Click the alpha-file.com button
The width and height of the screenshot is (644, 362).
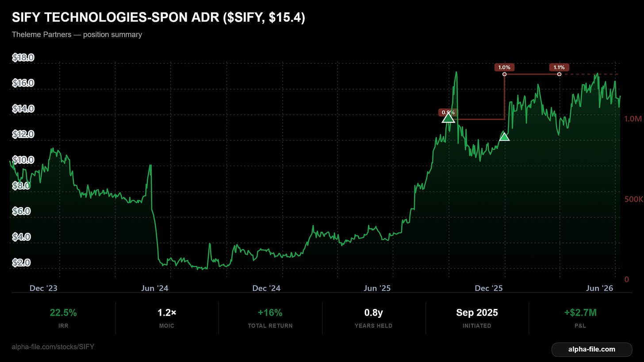[x=592, y=349]
